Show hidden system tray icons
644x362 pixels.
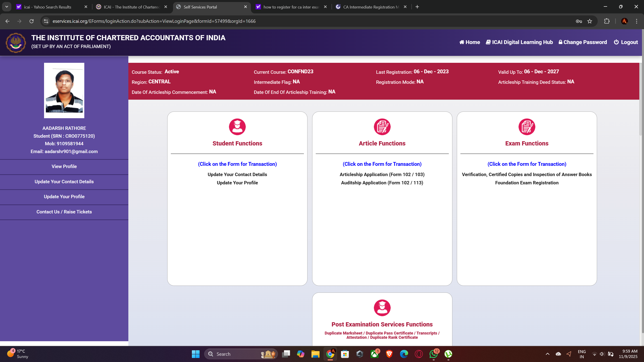pyautogui.click(x=547, y=354)
